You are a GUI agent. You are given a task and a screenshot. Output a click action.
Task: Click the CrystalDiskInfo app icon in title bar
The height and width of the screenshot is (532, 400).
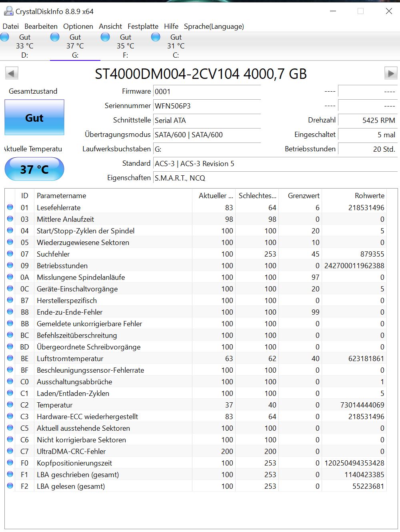pyautogui.click(x=8, y=11)
